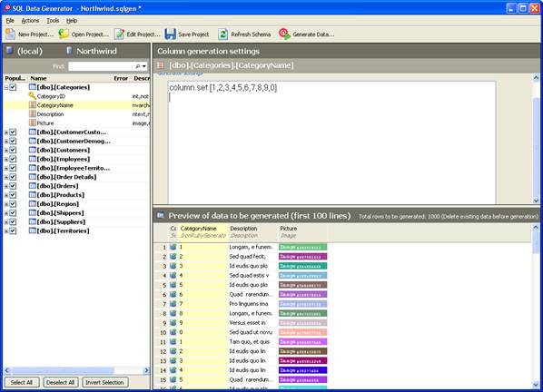Screen dimensions: 543x392
Task: Toggle the [dbo].[Order Details] populate checkbox
Action: coord(13,177)
